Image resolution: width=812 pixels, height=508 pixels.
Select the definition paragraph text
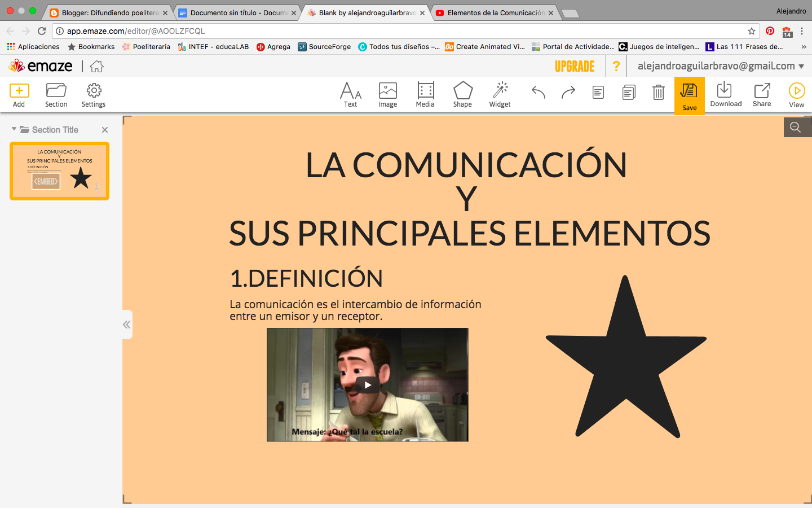(355, 310)
